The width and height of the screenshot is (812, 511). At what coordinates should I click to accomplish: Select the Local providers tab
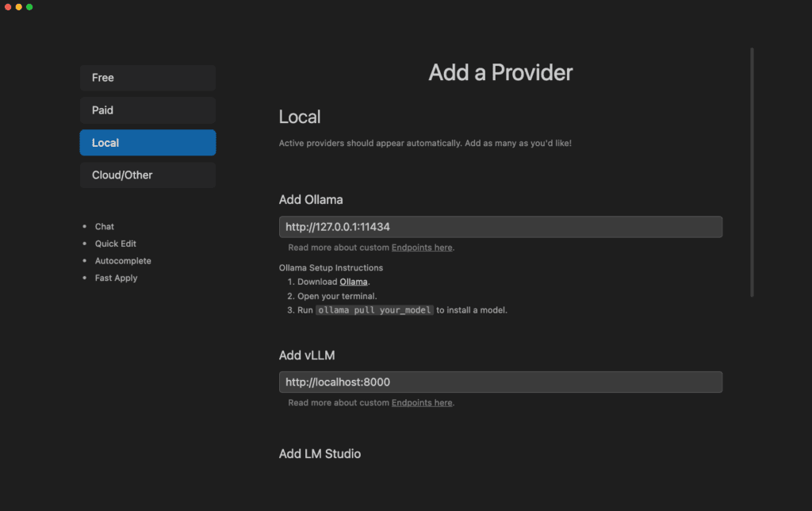coord(147,143)
